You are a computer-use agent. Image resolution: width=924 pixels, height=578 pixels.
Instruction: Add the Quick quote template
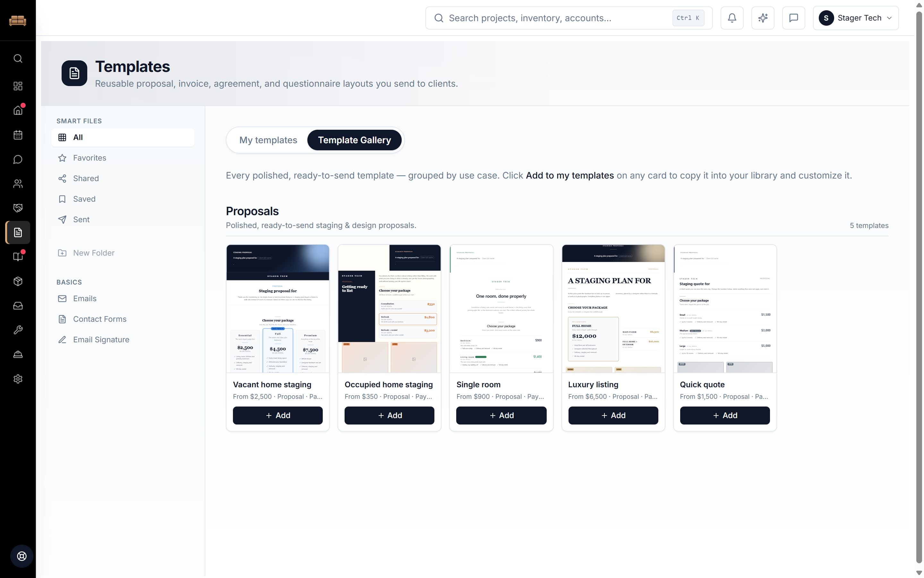pos(725,415)
